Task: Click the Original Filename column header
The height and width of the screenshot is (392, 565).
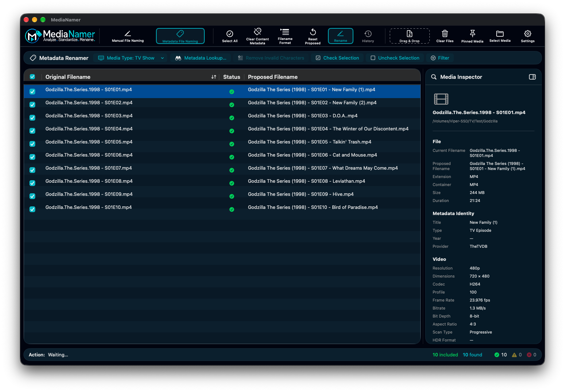Action: click(x=68, y=77)
